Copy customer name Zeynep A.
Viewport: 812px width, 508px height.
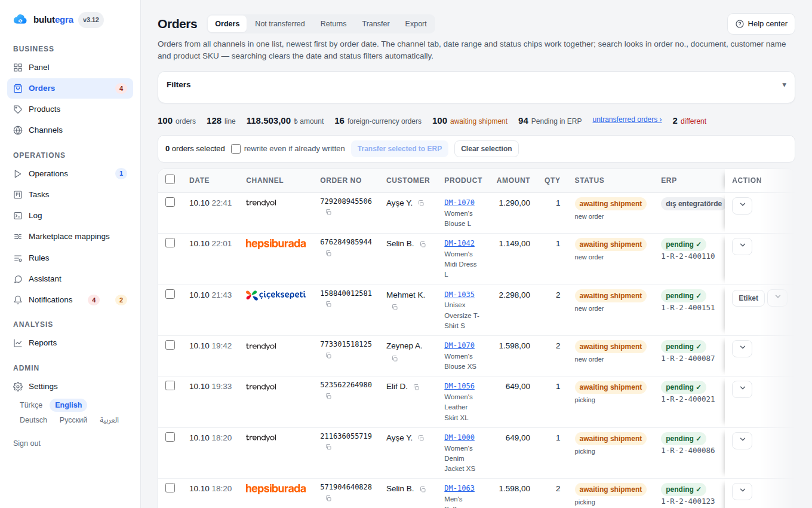395,359
